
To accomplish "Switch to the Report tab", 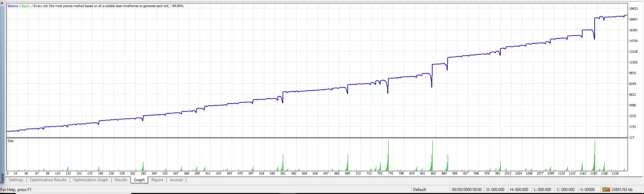I will tap(157, 180).
